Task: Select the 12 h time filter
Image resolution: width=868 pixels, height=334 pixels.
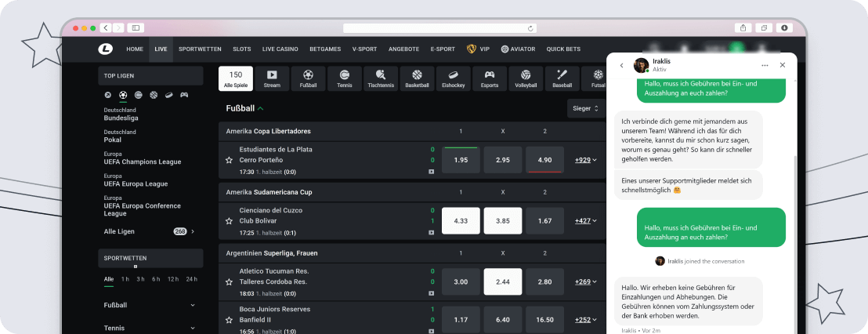Action: (x=173, y=279)
